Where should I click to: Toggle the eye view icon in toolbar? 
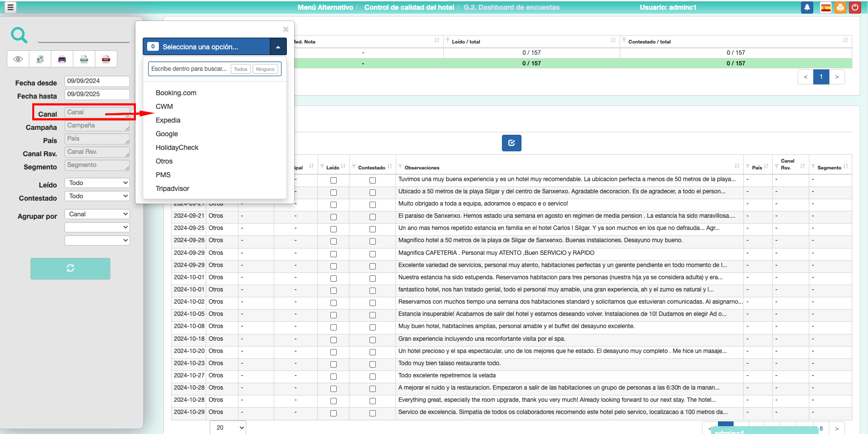click(x=18, y=59)
